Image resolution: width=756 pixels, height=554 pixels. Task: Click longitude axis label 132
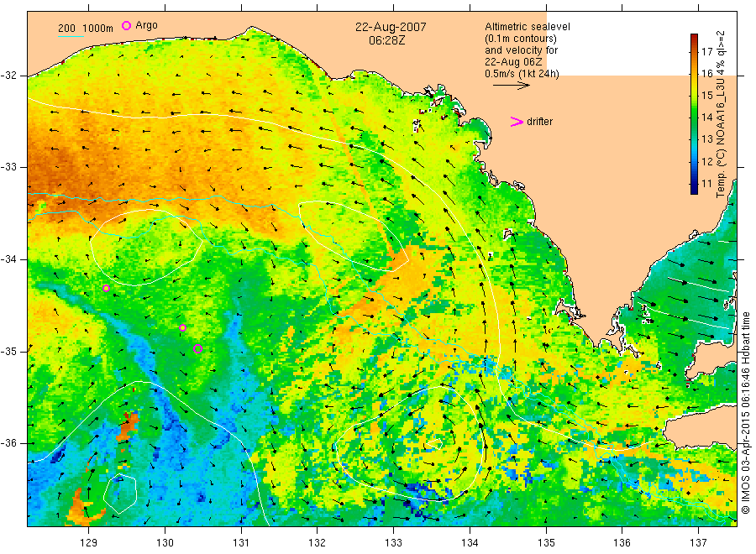coord(318,543)
